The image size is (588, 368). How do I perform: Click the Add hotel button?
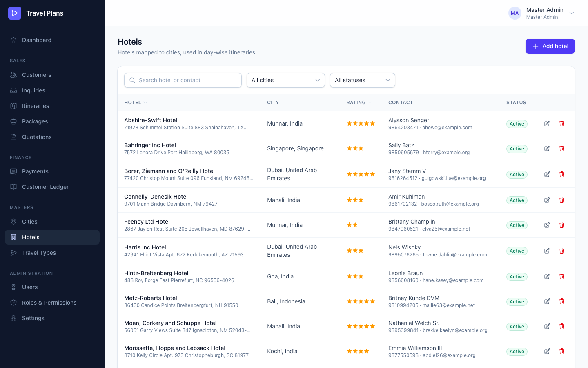click(x=550, y=46)
